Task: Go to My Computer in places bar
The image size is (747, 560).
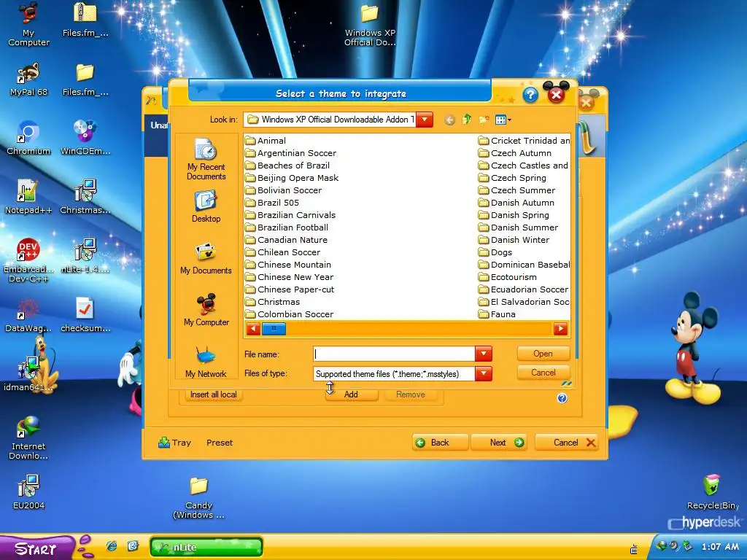Action: [x=206, y=311]
